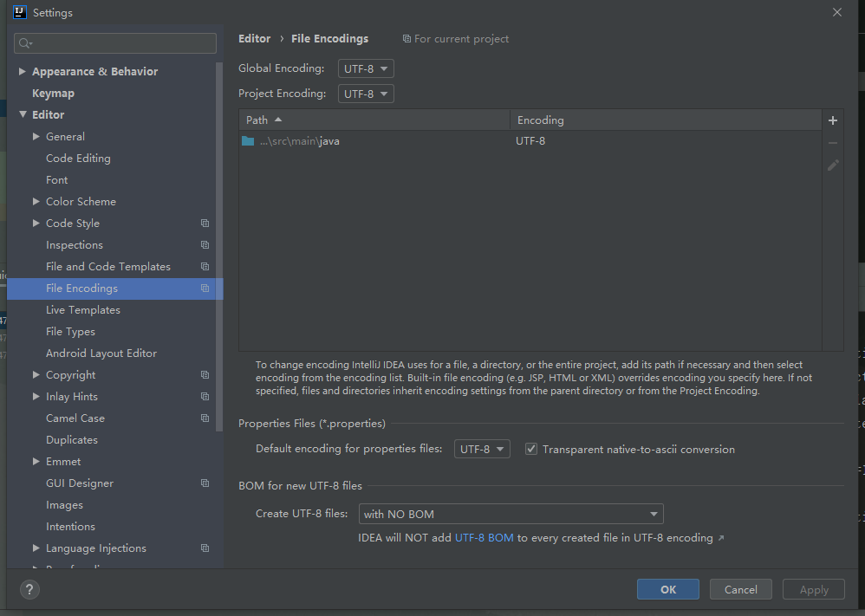Close the Settings dialog with X
The height and width of the screenshot is (616, 865).
(x=837, y=12)
